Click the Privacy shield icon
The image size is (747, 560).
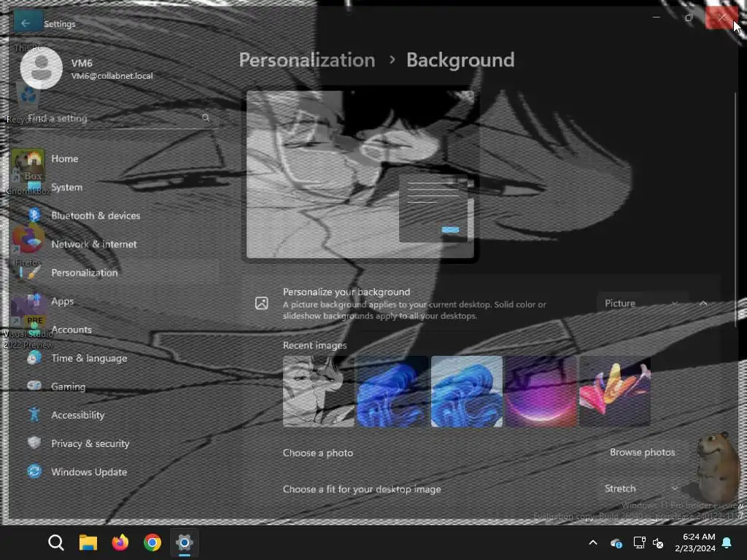(34, 443)
